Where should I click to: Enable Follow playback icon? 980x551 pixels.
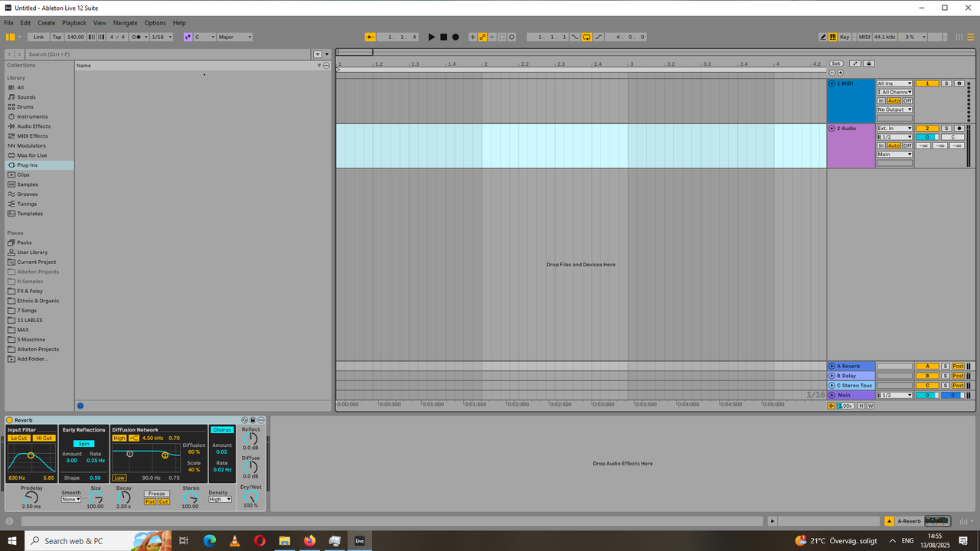(x=371, y=37)
